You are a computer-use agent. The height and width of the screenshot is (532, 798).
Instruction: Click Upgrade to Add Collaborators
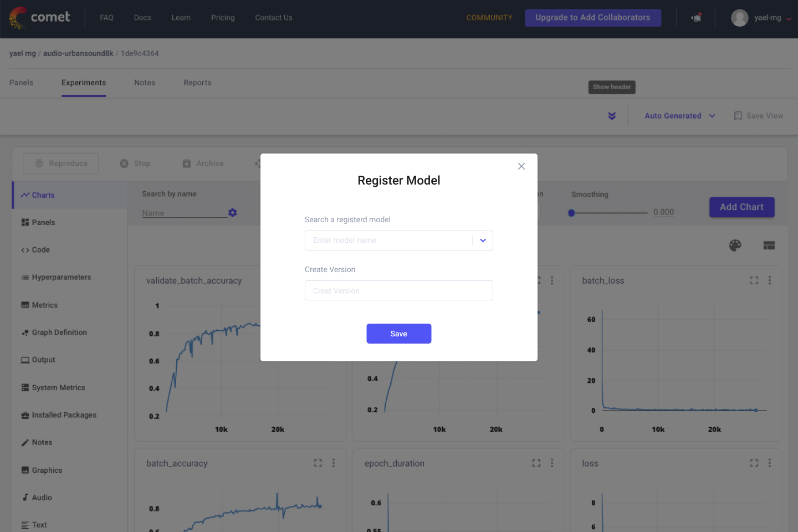(x=592, y=18)
